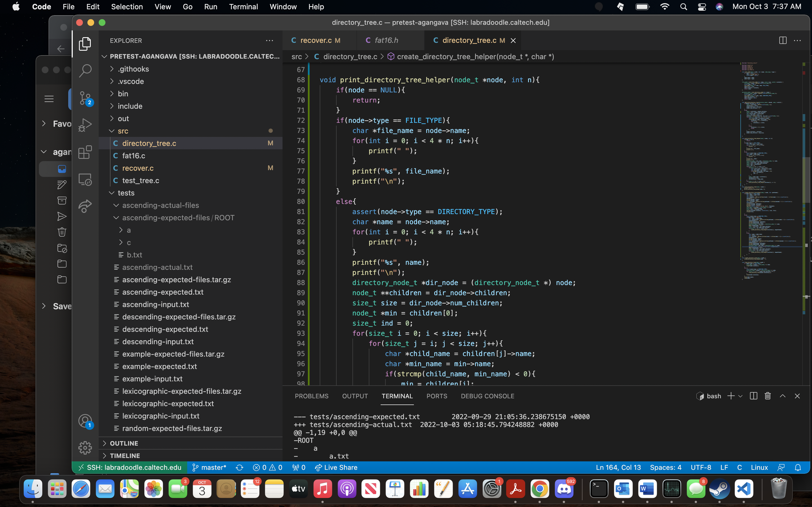Expand the OUTLINE section
The width and height of the screenshot is (812, 507).
[124, 443]
